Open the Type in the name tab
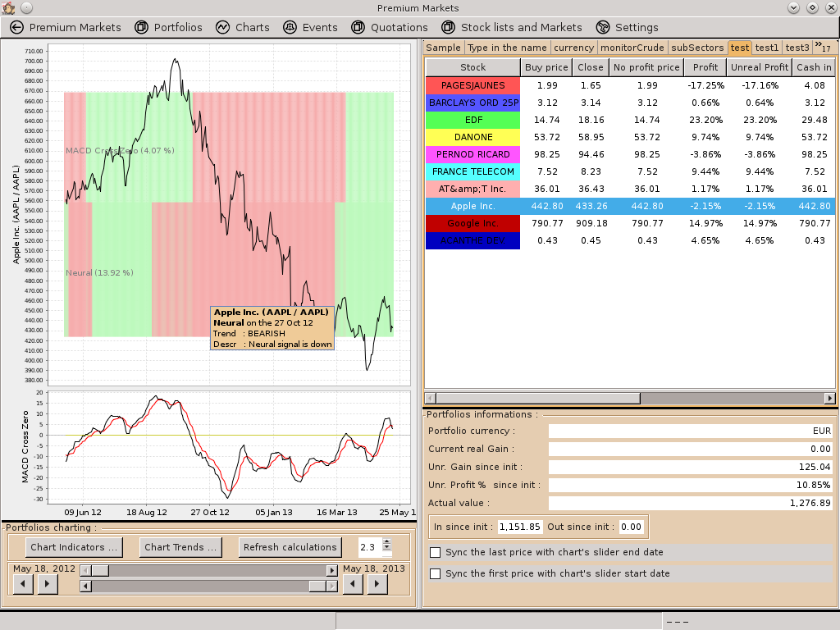Screen dimensions: 840x630 [x=507, y=48]
